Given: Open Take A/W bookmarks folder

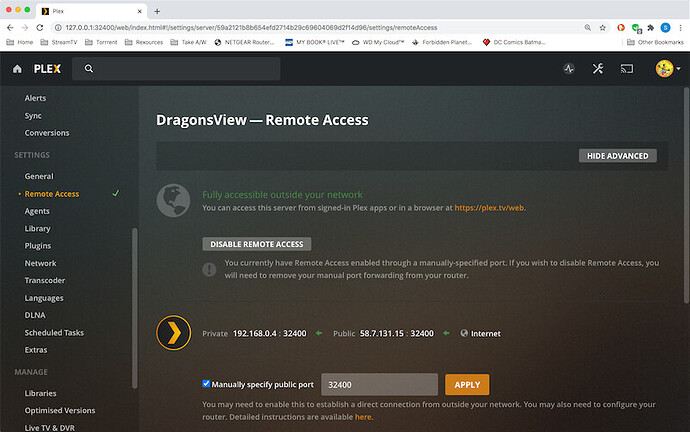Looking at the screenshot, I should 188,42.
